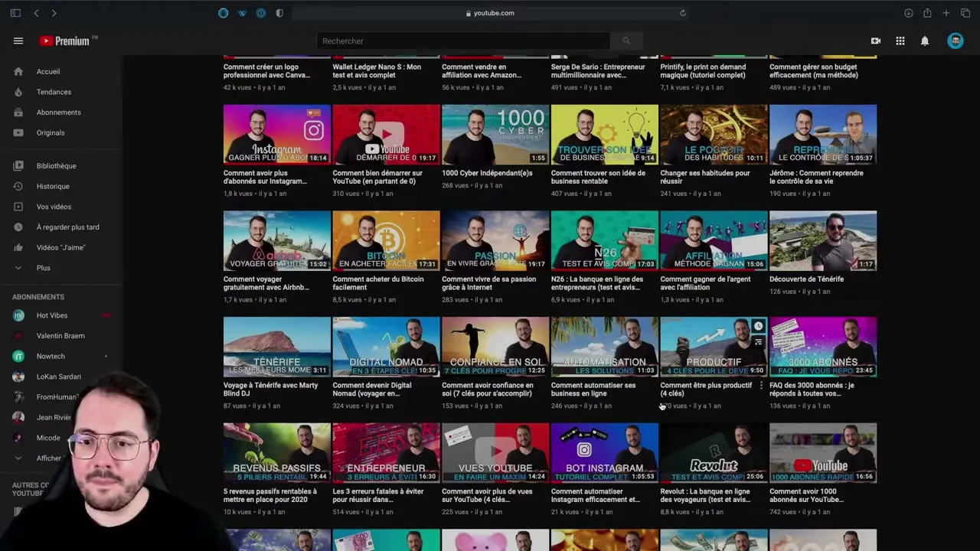Select Tendances in the sidebar

[54, 92]
